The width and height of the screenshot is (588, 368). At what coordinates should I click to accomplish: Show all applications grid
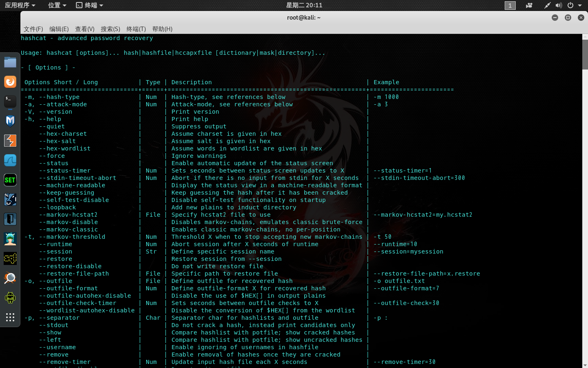click(x=10, y=317)
